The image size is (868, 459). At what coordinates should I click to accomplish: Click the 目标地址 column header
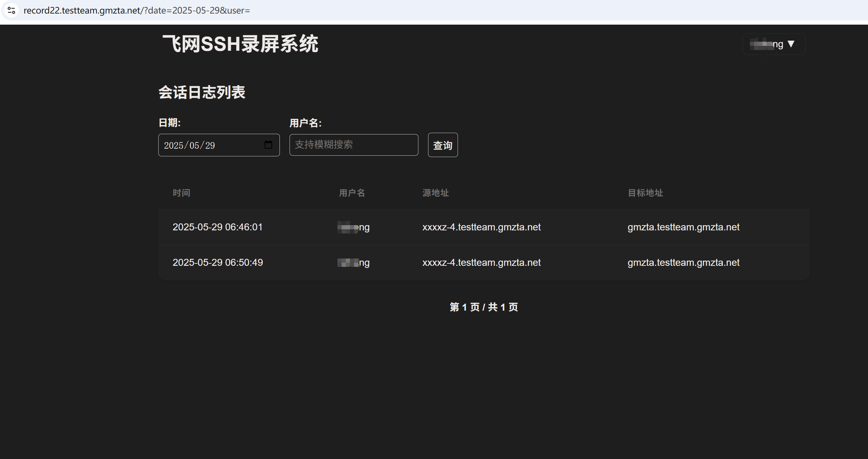(x=645, y=193)
